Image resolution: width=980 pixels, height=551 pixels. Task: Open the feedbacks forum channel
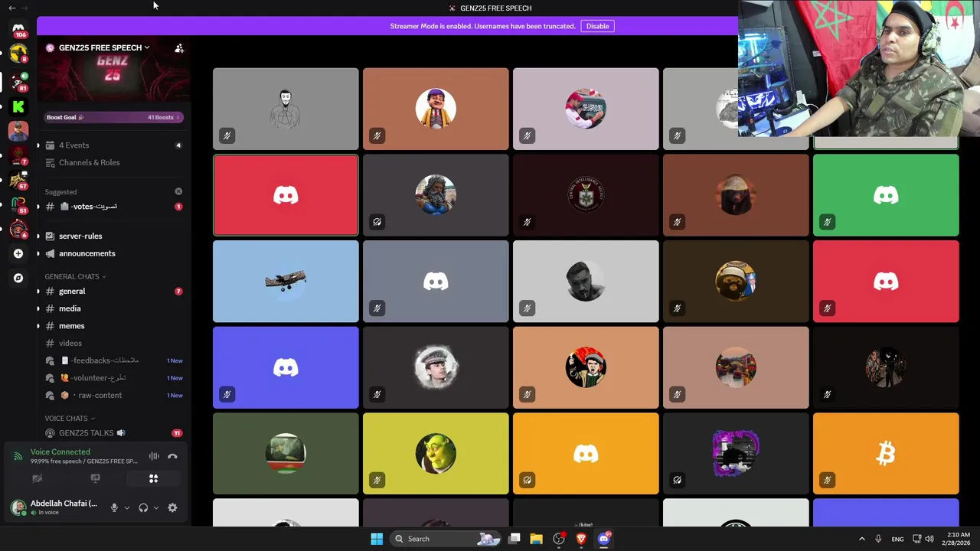pos(113,360)
